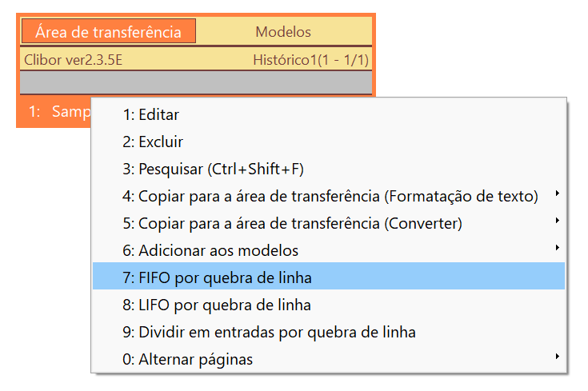
Task: Expand the Alternar páginas submenu arrow
Action: pos(558,356)
